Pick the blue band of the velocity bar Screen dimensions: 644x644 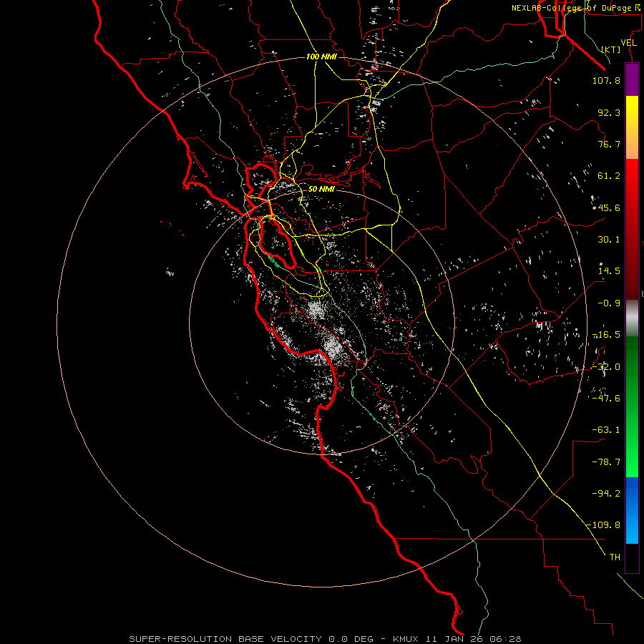632,510
